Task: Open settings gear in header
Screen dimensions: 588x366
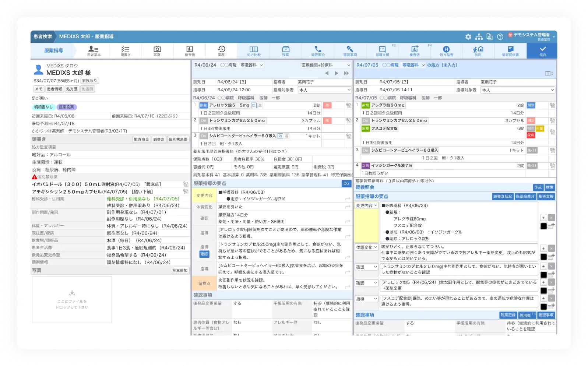Action: [468, 37]
